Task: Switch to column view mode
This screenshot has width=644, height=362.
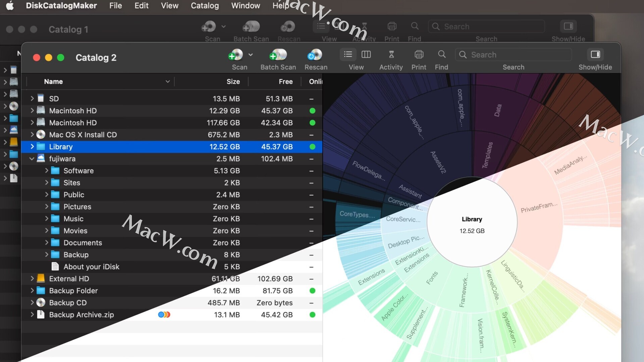Action: click(x=366, y=54)
